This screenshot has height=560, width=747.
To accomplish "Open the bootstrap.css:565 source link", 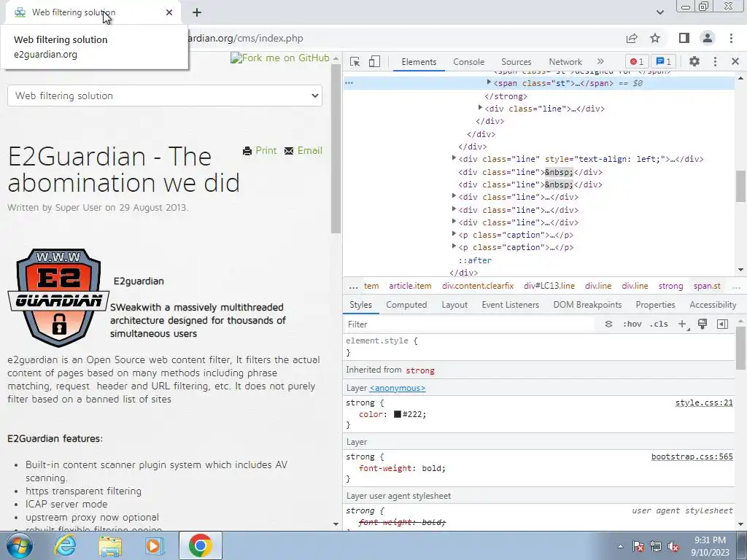I will (692, 456).
